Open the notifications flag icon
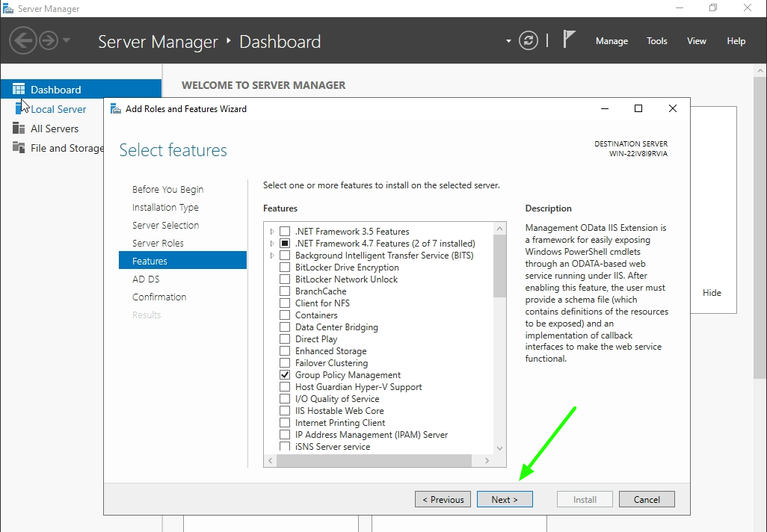The height and width of the screenshot is (532, 767). click(569, 39)
